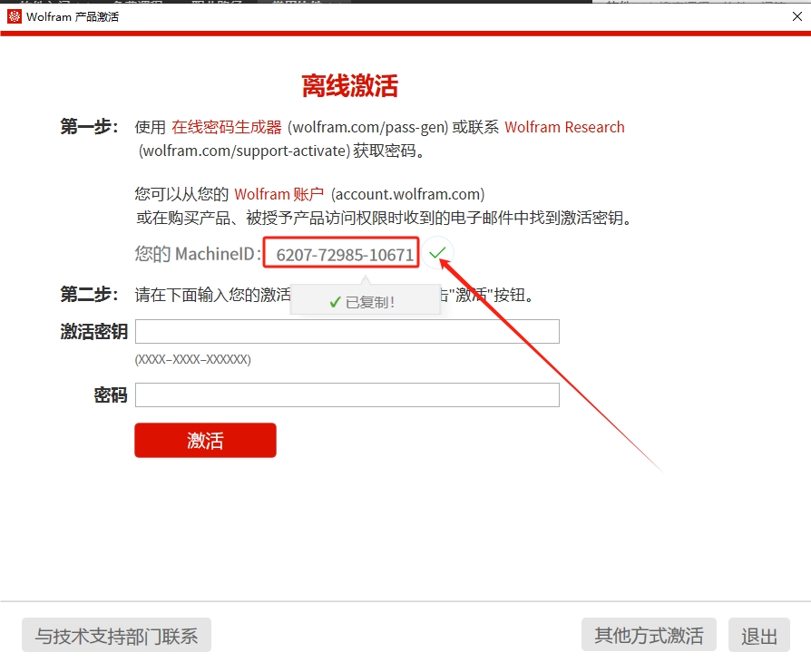This screenshot has height=672, width=811.
Task: Click inside the 激活密钥 input field
Action: (347, 331)
